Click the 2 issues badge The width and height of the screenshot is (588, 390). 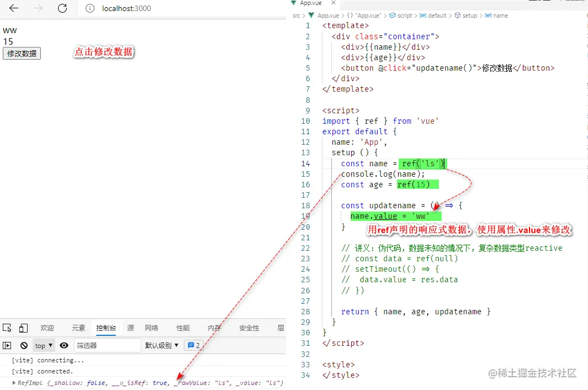pos(194,345)
